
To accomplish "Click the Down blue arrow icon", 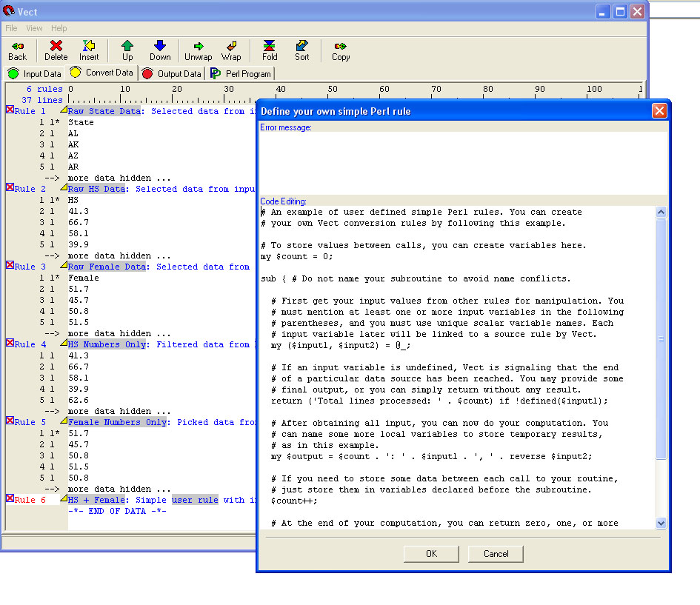I will 160,50.
